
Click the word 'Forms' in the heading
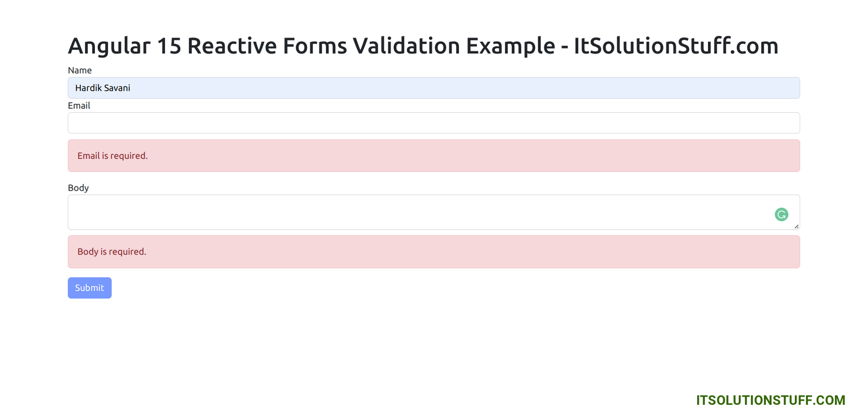pyautogui.click(x=315, y=47)
